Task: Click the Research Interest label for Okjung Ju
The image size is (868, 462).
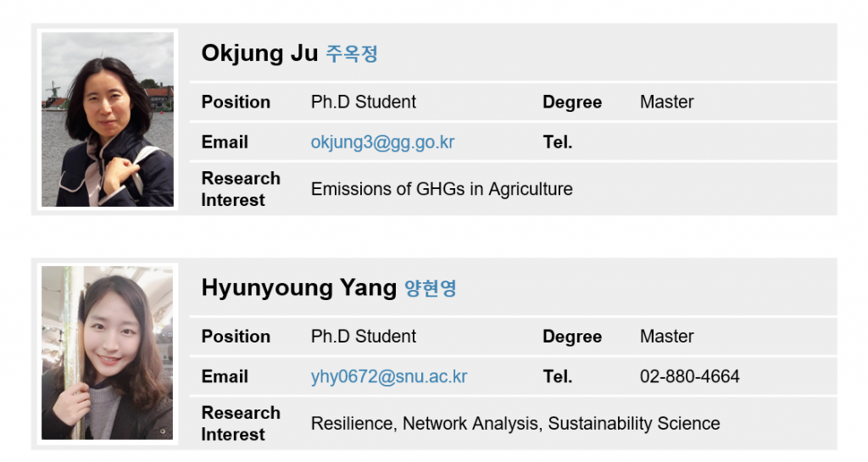Action: pyautogui.click(x=240, y=189)
